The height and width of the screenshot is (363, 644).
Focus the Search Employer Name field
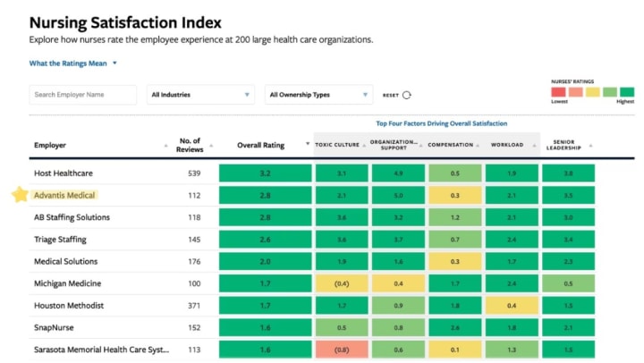pos(82,95)
